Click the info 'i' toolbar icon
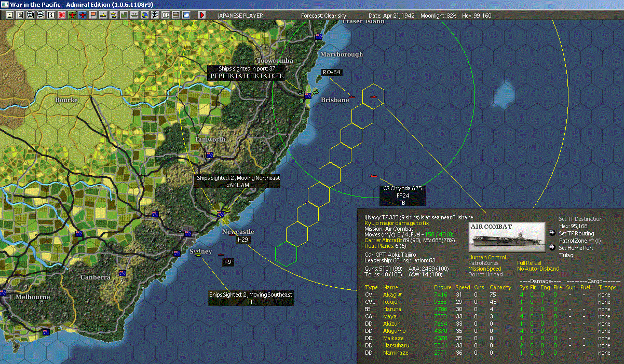Screen dimensions: 624x364 [x=51, y=15]
